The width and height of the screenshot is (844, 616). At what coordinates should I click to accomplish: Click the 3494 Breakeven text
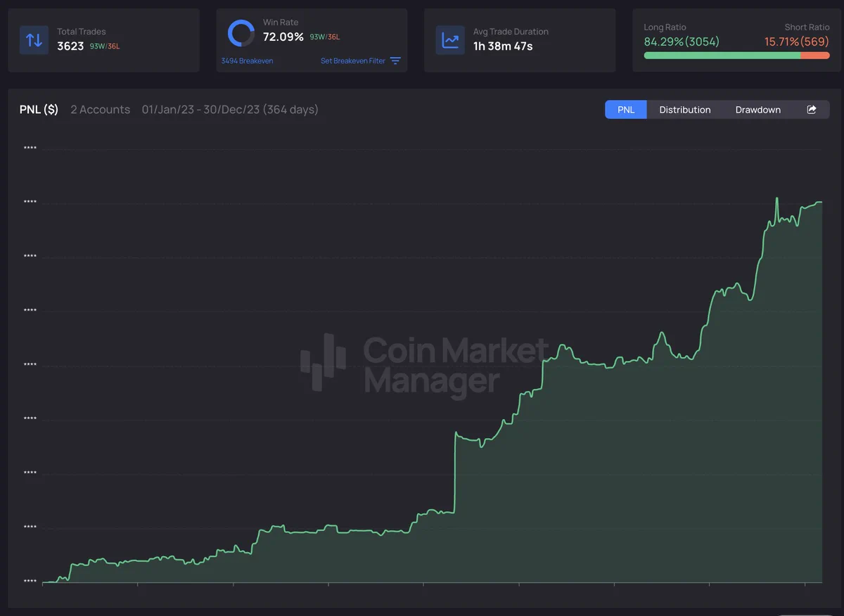coord(247,61)
